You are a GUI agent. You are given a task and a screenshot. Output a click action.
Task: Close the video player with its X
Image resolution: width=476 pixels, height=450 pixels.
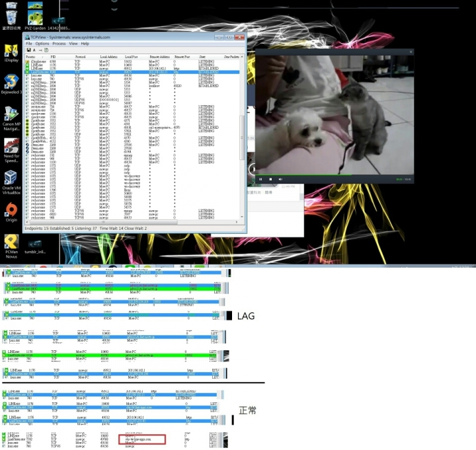[411, 52]
